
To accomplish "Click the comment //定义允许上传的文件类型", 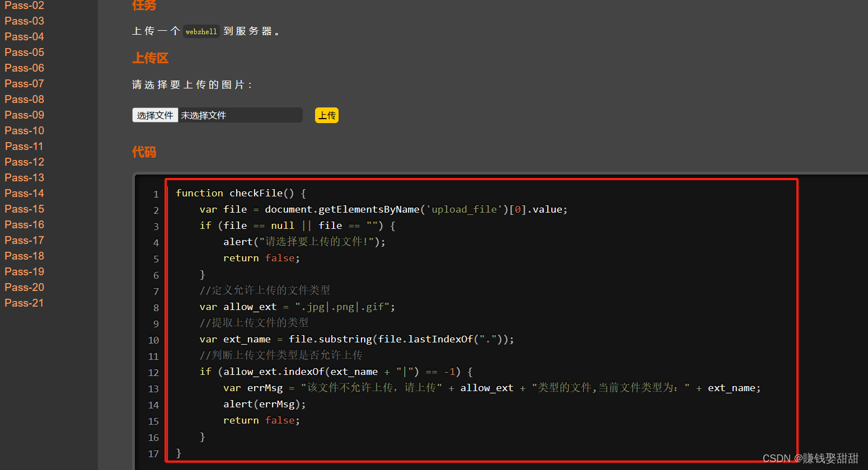I will (265, 290).
